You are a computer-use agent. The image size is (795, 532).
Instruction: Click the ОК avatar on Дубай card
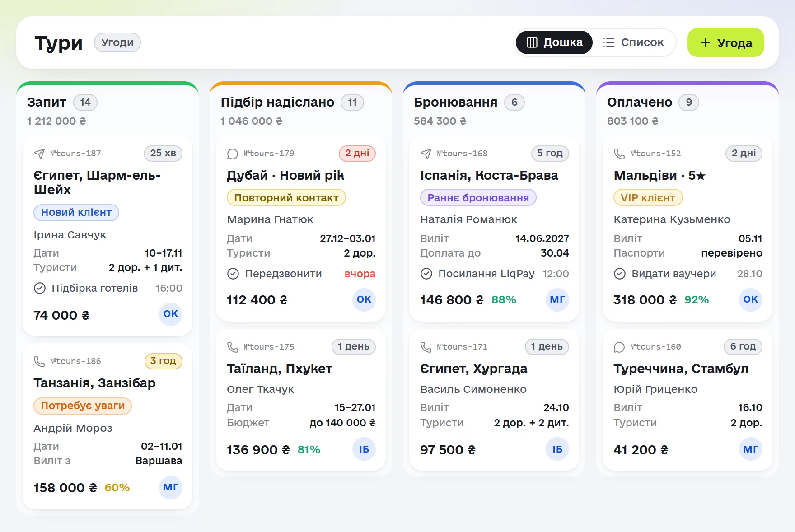tap(364, 300)
